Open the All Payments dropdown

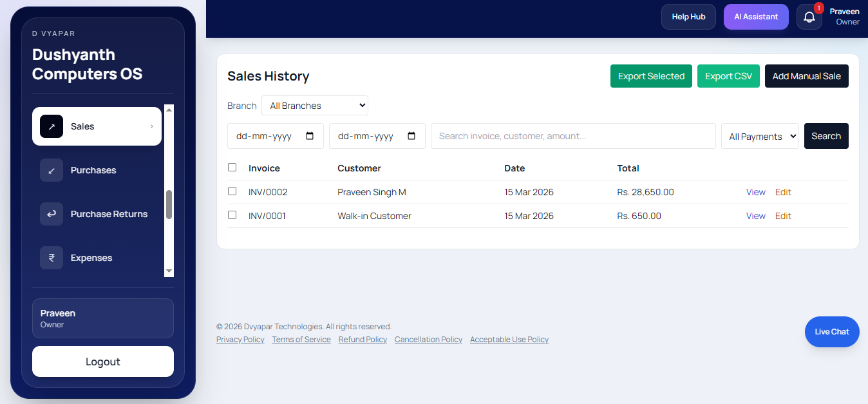tap(760, 136)
